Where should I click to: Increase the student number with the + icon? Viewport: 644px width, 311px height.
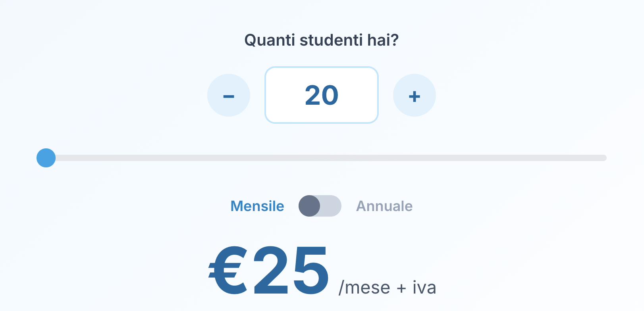tap(415, 95)
